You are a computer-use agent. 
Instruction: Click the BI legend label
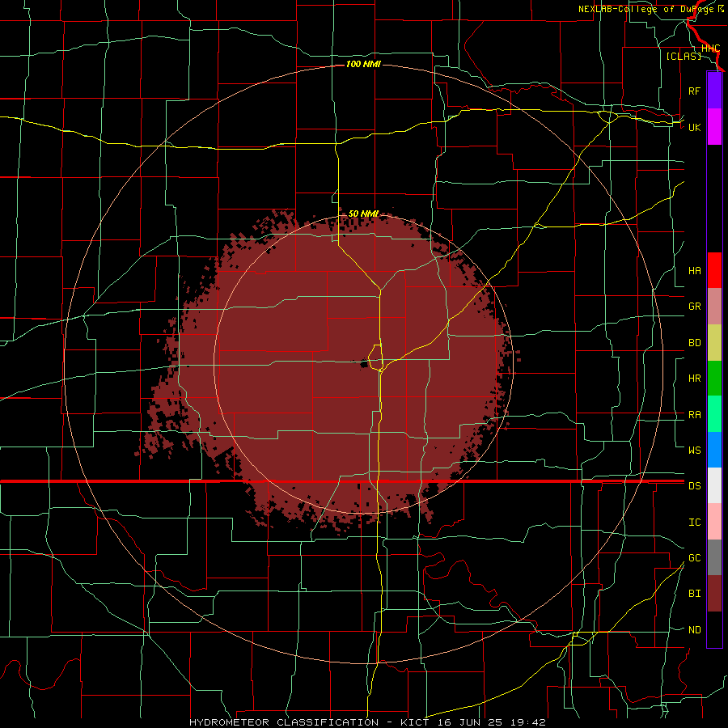coord(695,594)
